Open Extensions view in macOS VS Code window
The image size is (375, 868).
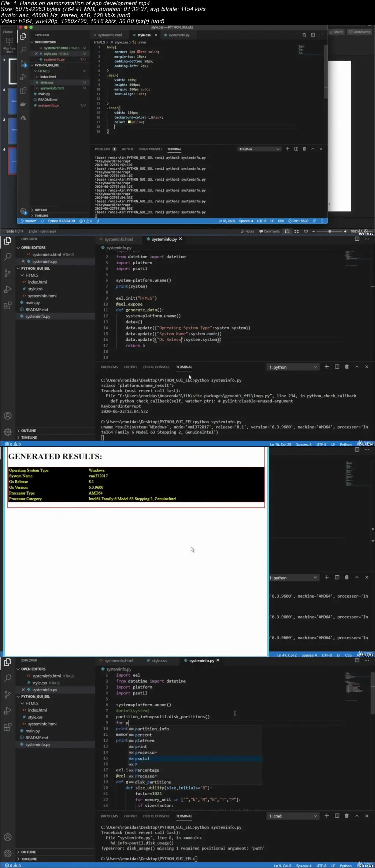pyautogui.click(x=23, y=91)
